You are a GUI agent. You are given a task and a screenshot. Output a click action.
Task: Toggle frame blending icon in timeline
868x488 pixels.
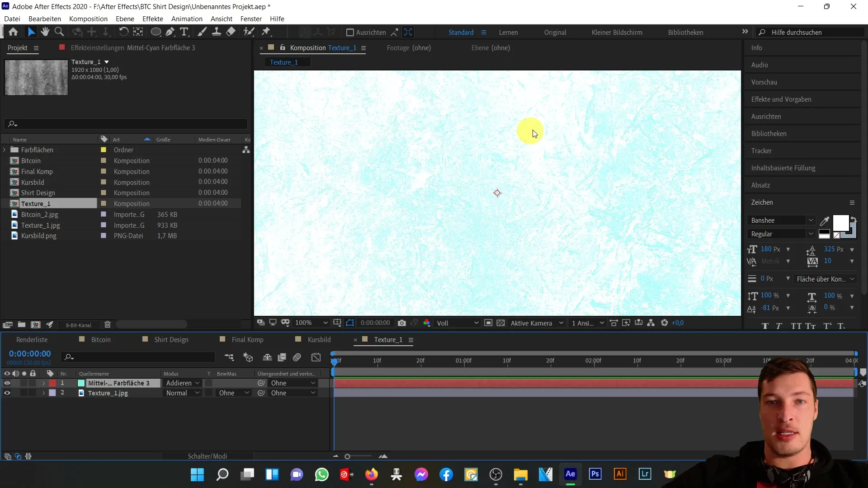[282, 357]
